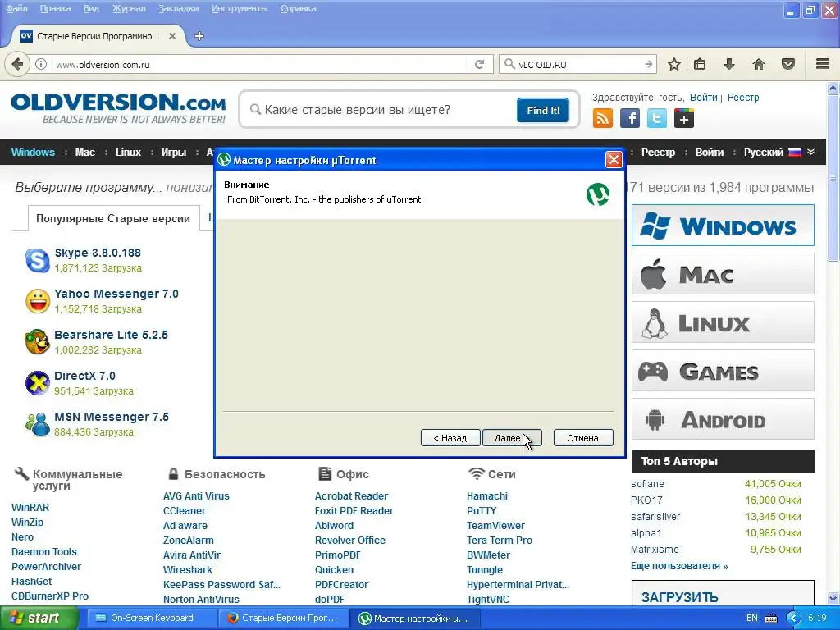Image resolution: width=840 pixels, height=630 pixels.
Task: Click the Skype program icon
Action: [x=38, y=260]
